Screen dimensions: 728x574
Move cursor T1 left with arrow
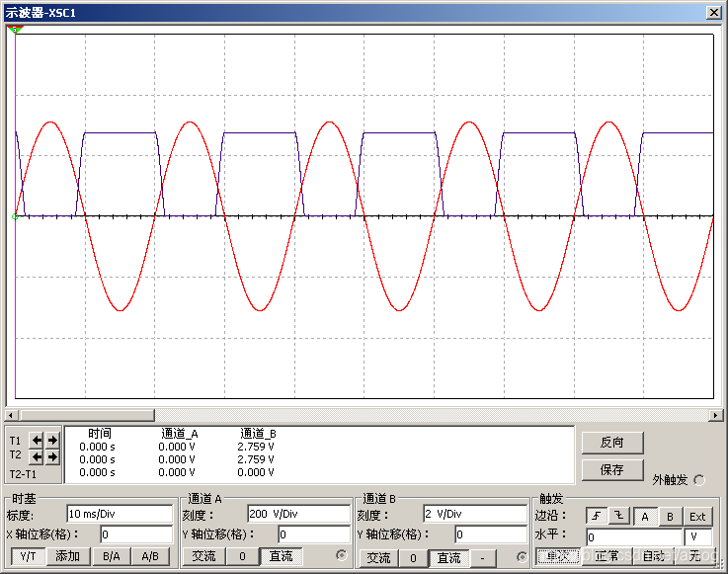point(37,440)
